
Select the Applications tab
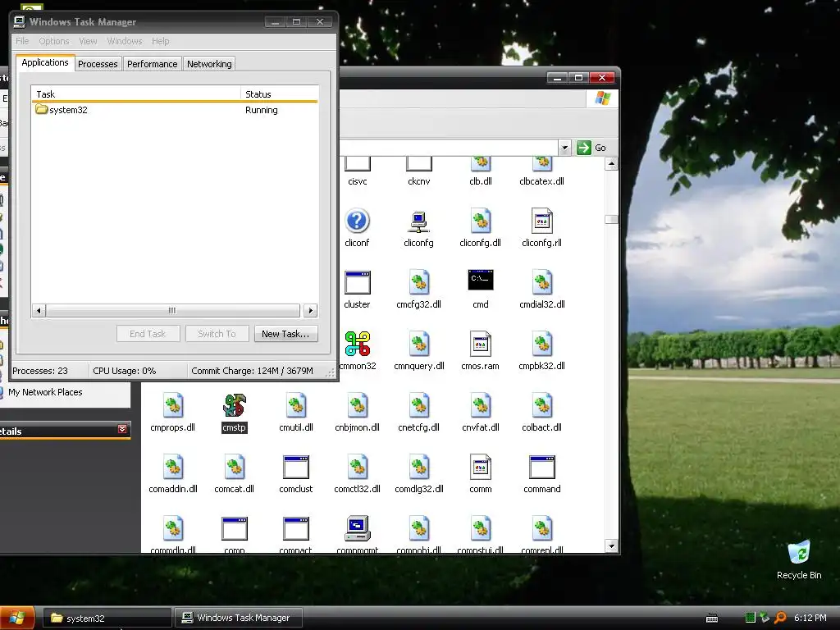(45, 62)
